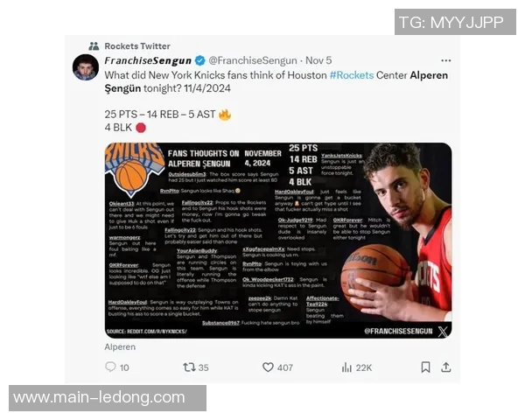Share the tweet via upload icon
Viewport: 525px width, 420px height.
(x=445, y=367)
